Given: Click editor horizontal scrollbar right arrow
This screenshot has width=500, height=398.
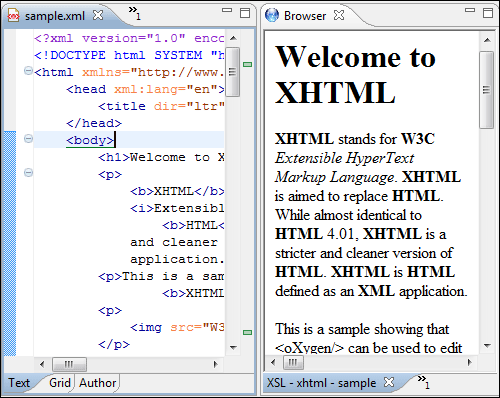Looking at the screenshot, I should pyautogui.click(x=215, y=364).
